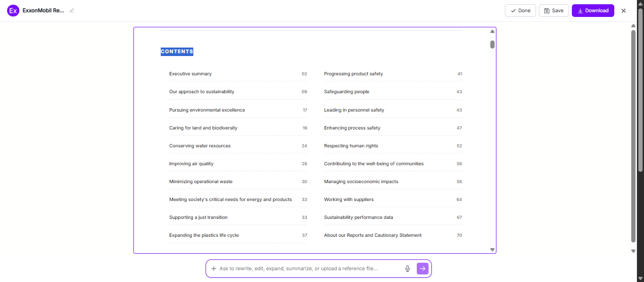The width and height of the screenshot is (644, 282).
Task: Click 'Expanding the plastics life cycle' entry
Action: 204,235
